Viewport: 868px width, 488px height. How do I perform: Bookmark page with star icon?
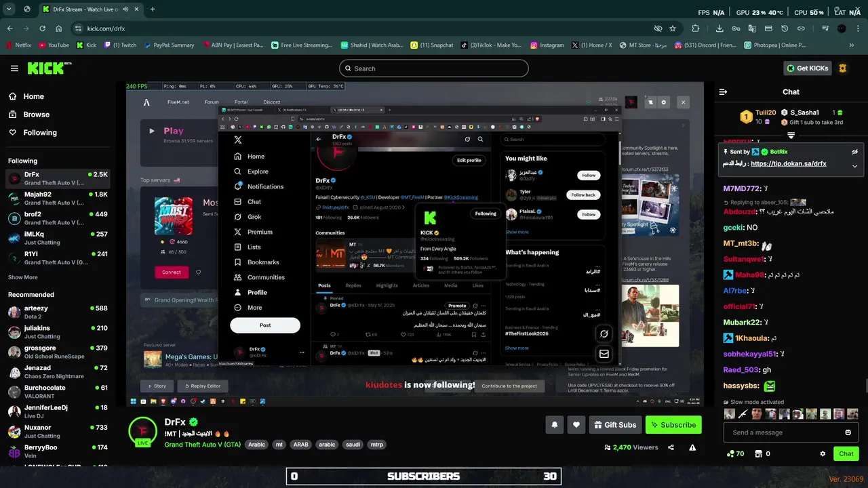click(673, 28)
